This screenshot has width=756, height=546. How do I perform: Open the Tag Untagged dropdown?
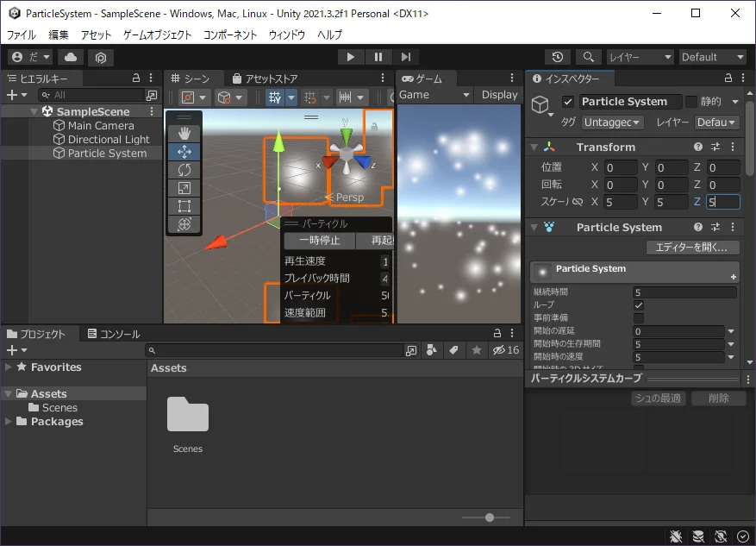pyautogui.click(x=611, y=122)
